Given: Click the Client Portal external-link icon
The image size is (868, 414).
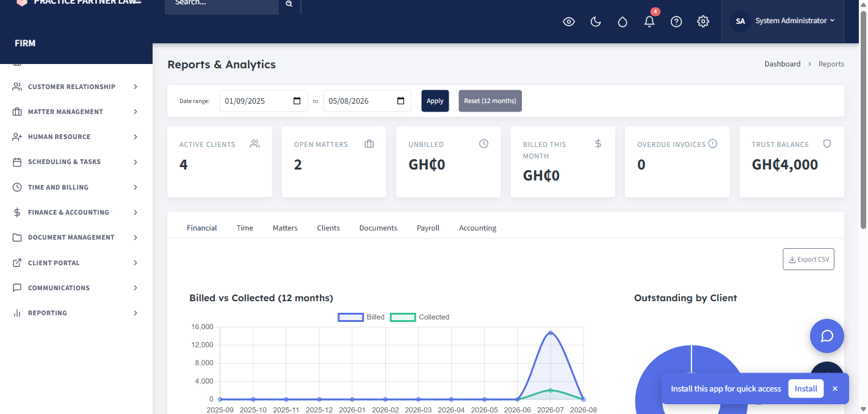Looking at the screenshot, I should (17, 263).
